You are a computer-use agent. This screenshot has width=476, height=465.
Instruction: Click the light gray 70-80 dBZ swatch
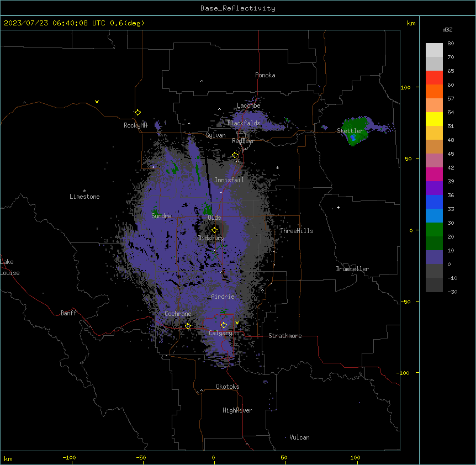(434, 50)
